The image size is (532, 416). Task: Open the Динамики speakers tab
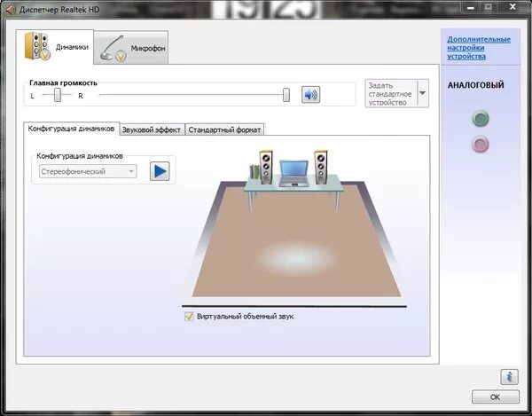55,47
